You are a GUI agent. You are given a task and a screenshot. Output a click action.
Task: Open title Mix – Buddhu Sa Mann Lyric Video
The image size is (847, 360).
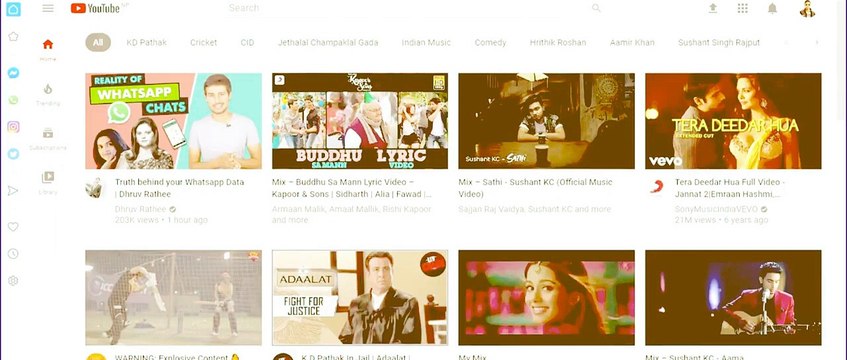(x=352, y=188)
